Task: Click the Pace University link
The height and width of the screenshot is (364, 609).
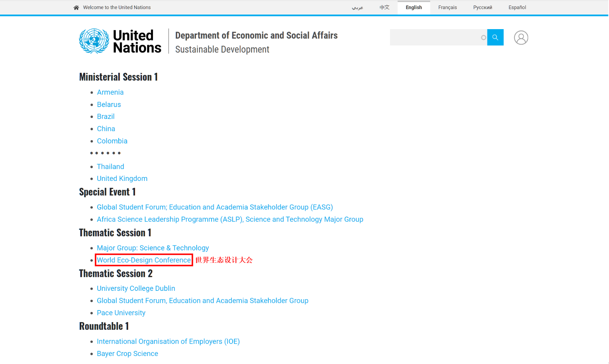Action: [121, 313]
